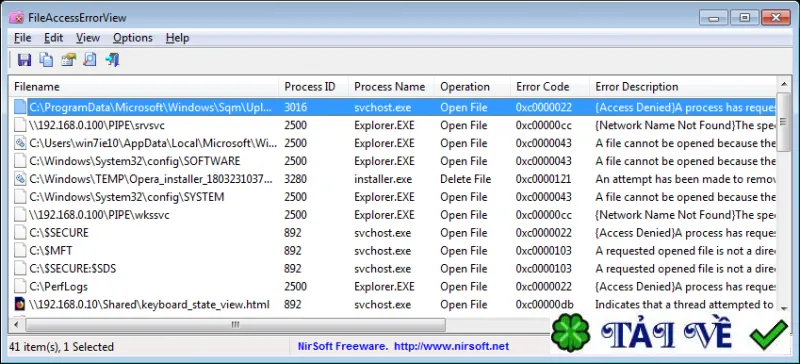The width and height of the screenshot is (800, 364).
Task: Click 'Indicates that a thread attempted' description
Action: tap(685, 304)
